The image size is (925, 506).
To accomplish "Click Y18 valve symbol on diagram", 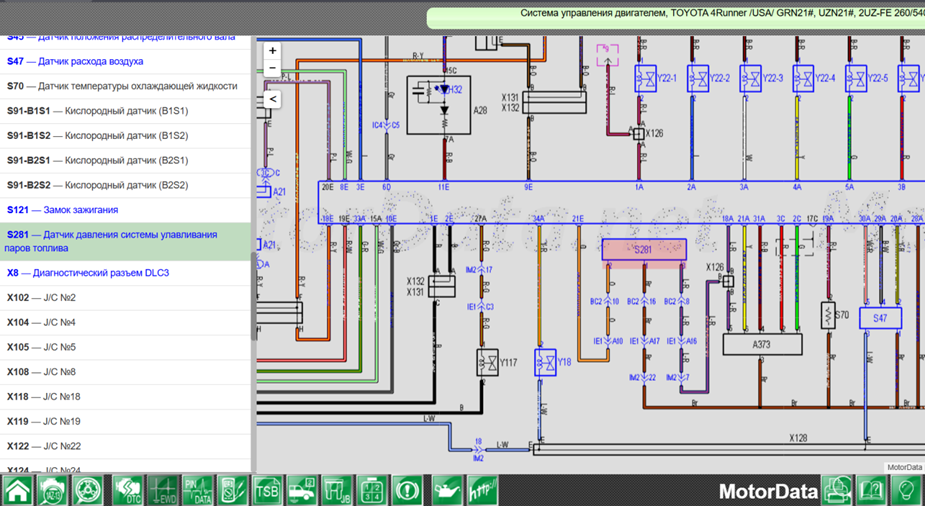I will point(546,362).
